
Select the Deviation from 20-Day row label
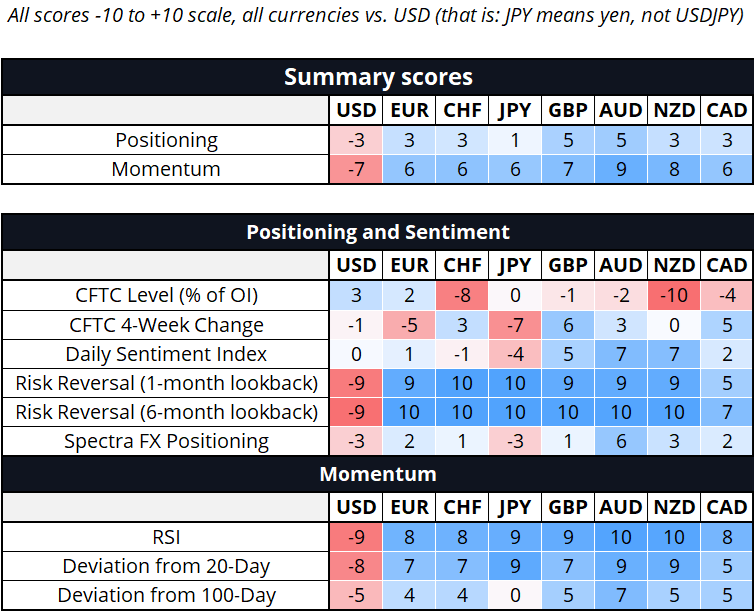click(167, 566)
